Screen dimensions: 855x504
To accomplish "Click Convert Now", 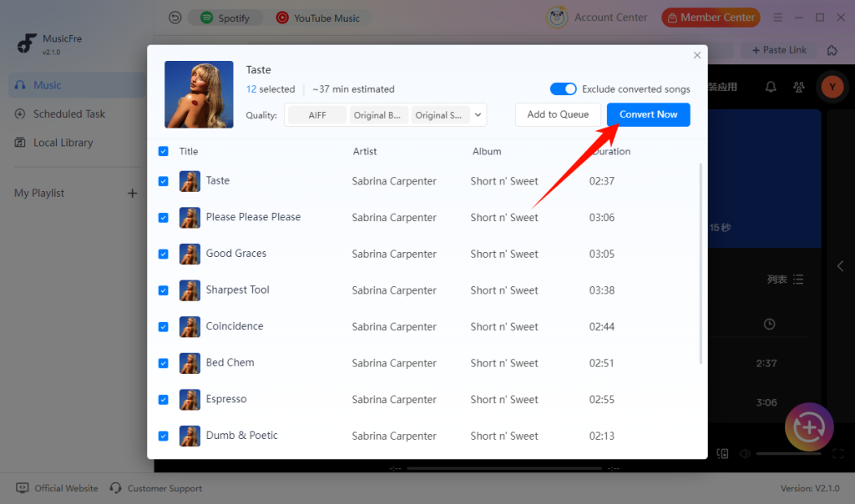I will 648,114.
